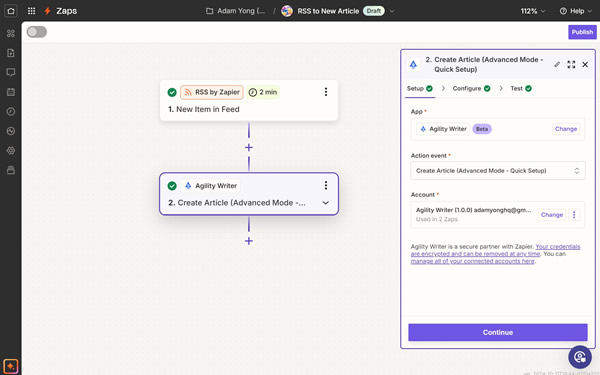
Task: Click the 2 min polling badge
Action: pos(263,92)
